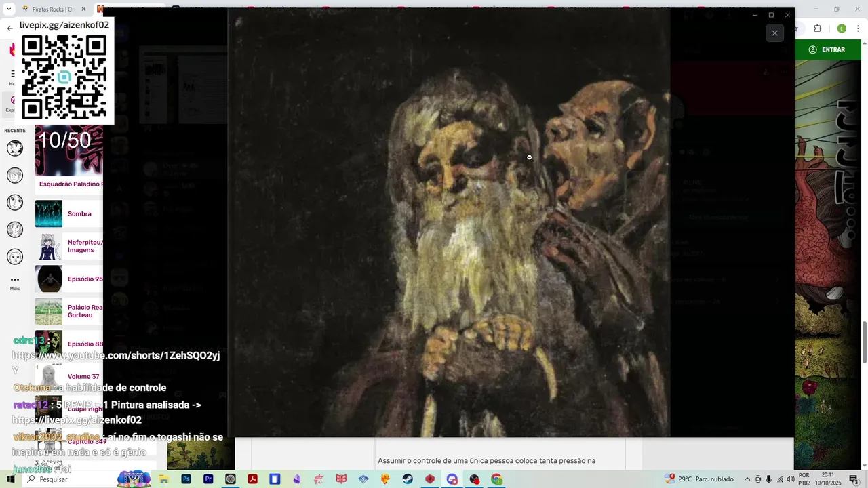The width and height of the screenshot is (868, 488).
Task: Open the first recent wiki avatar
Action: (x=15, y=148)
